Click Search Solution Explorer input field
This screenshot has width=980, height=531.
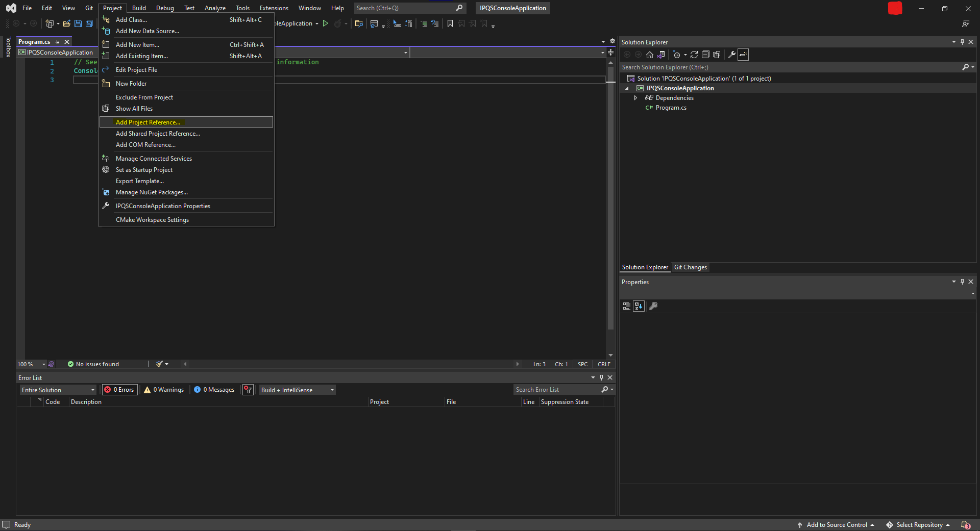pos(790,67)
